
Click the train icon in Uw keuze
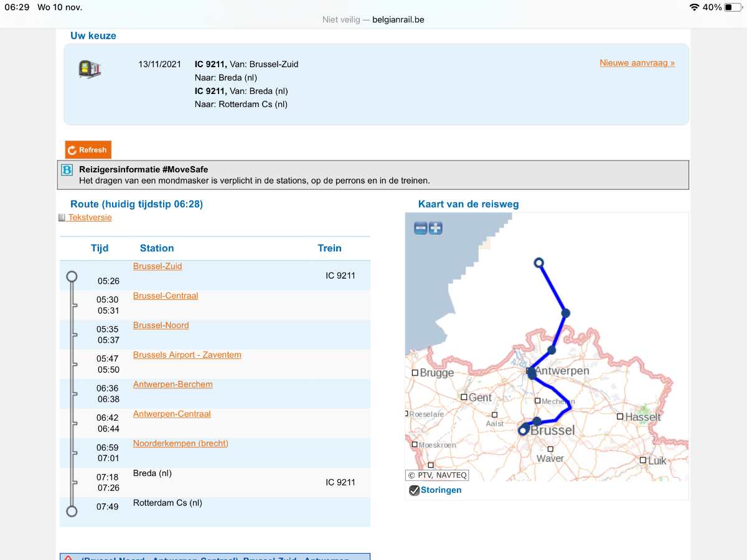coord(90,69)
